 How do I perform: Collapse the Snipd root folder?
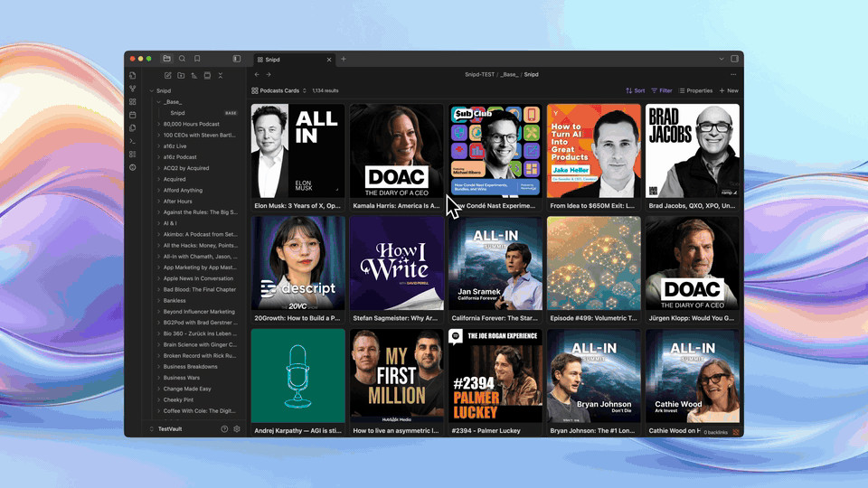[152, 90]
